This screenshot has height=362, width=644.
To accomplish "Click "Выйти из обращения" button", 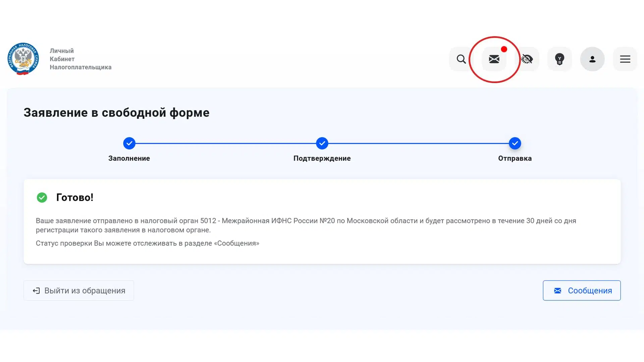I will point(79,291).
